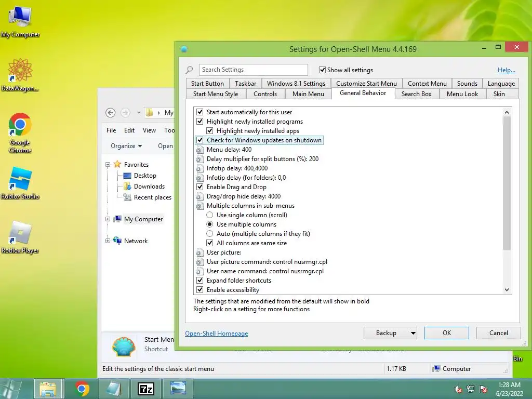The image size is (532, 399).
Task: Click the Menu delay setting gear icon
Action: click(x=199, y=150)
